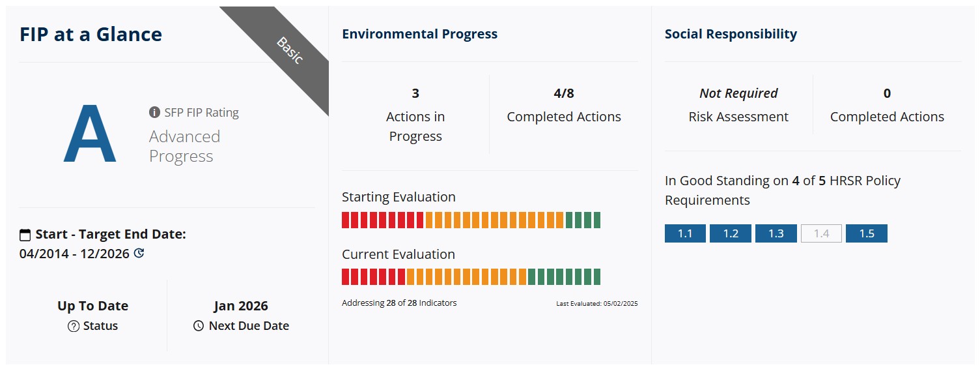Click the Not Required Risk Assessment stat
The image size is (980, 371).
click(x=738, y=106)
